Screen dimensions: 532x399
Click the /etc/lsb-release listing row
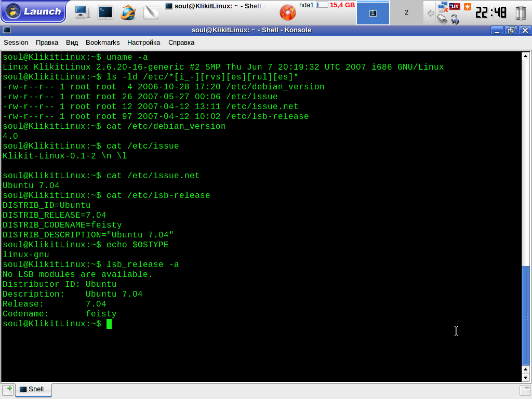(x=156, y=116)
